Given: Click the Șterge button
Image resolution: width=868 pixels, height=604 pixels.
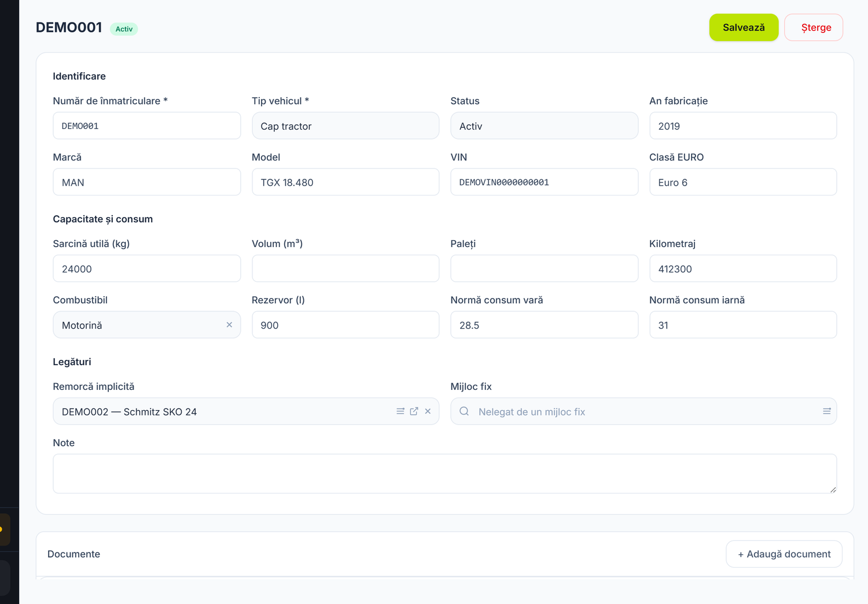Looking at the screenshot, I should point(814,27).
